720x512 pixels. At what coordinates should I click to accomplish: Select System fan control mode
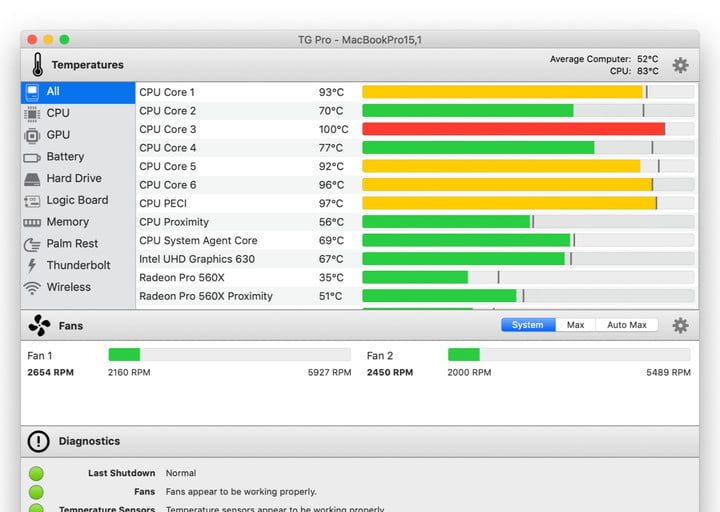(x=528, y=325)
